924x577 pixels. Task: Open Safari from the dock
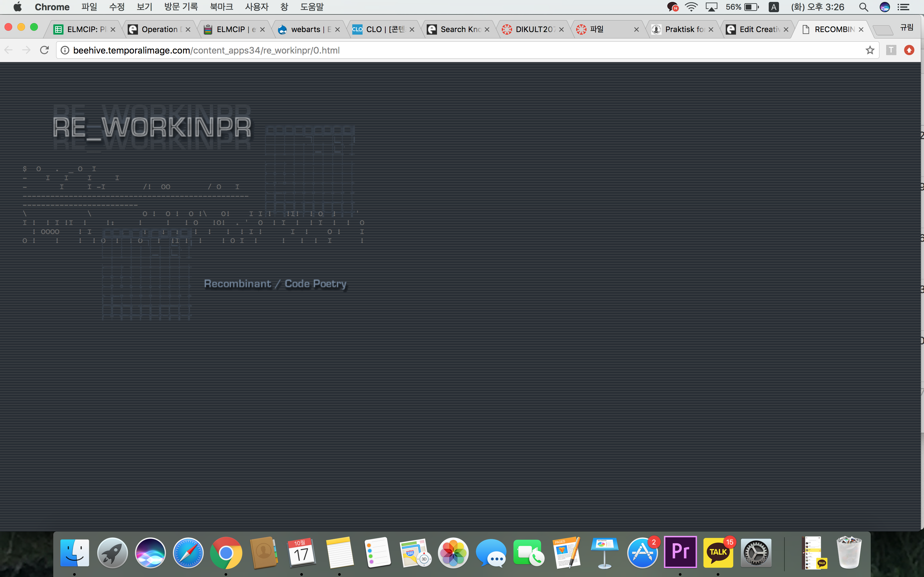pyautogui.click(x=188, y=553)
